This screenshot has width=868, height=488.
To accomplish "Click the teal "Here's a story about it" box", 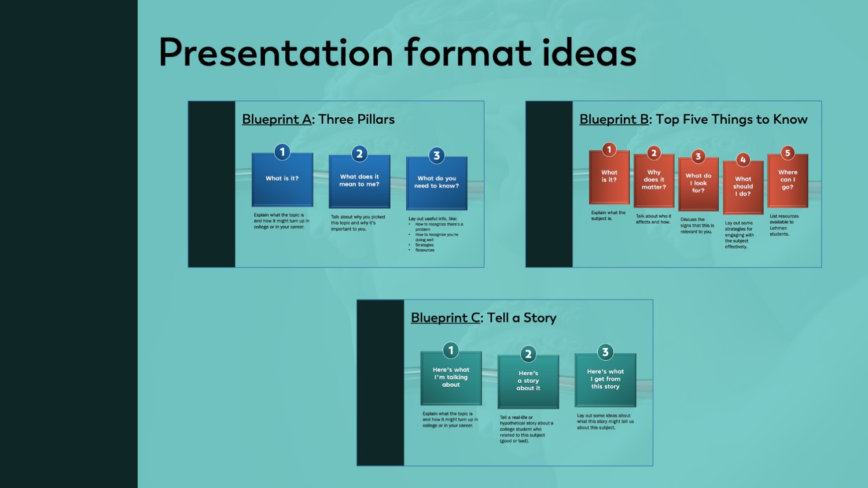I will [x=528, y=383].
